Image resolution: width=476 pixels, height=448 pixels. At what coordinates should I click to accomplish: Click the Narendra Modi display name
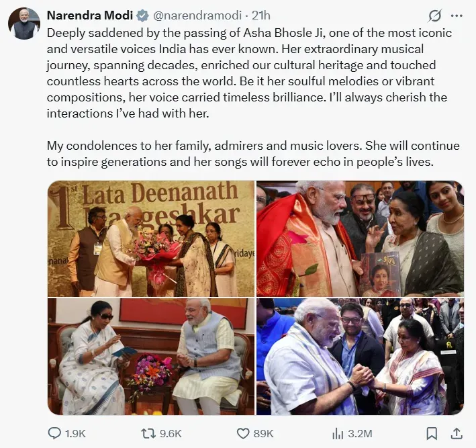coord(89,15)
